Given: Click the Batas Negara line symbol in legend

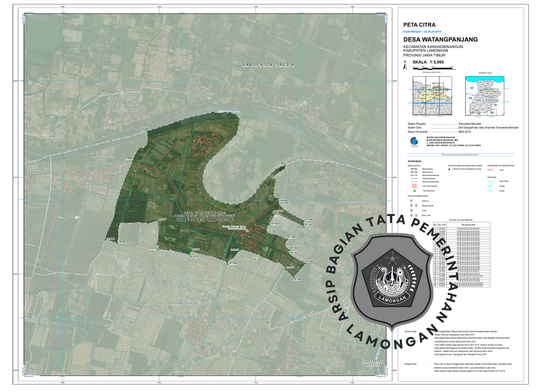Looking at the screenshot, I should point(414,169).
